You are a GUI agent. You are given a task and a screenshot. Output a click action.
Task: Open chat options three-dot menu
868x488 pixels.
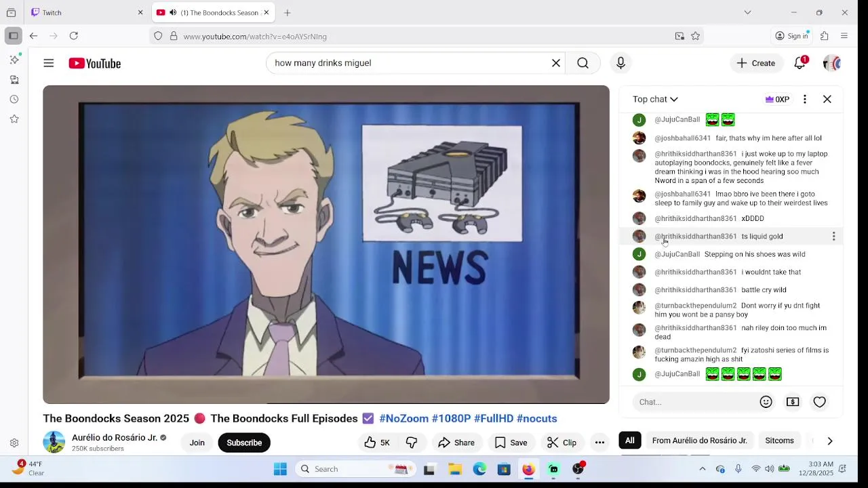tap(805, 100)
